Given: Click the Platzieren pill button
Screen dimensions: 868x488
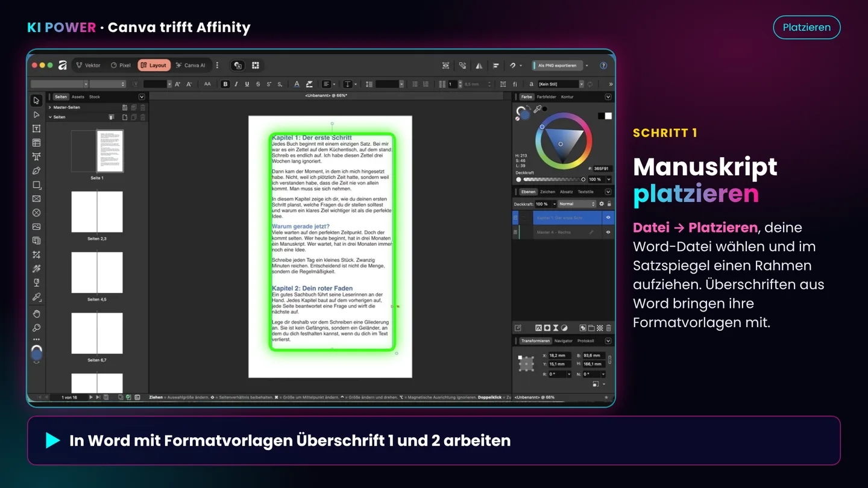Looking at the screenshot, I should 807,27.
